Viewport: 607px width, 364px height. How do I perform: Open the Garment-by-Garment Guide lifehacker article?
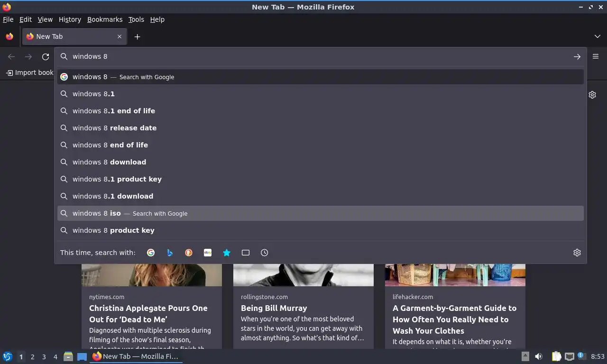click(x=454, y=319)
